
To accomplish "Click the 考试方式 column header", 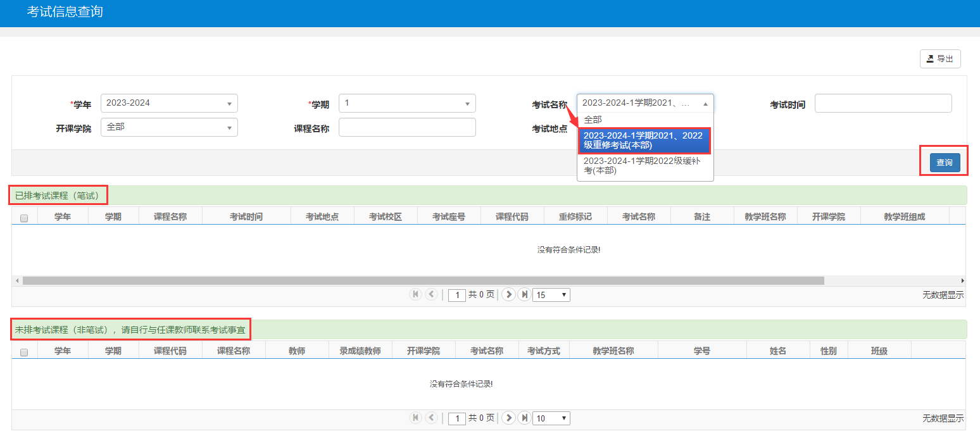I will click(x=544, y=351).
